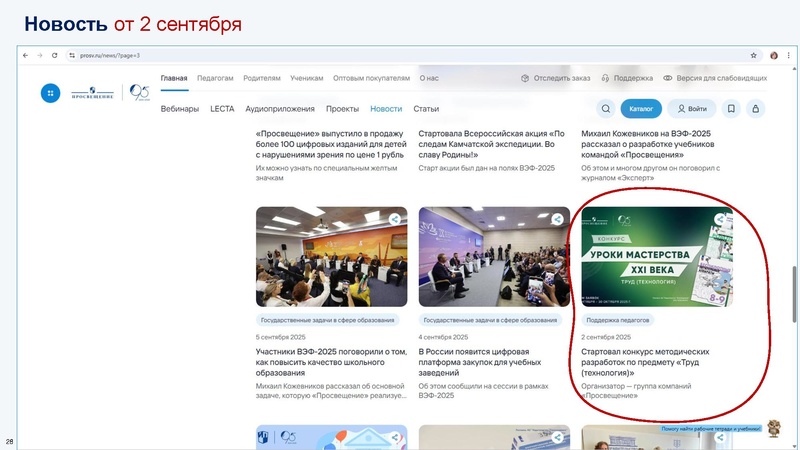
Task: Click the address bar URL
Action: [x=110, y=55]
